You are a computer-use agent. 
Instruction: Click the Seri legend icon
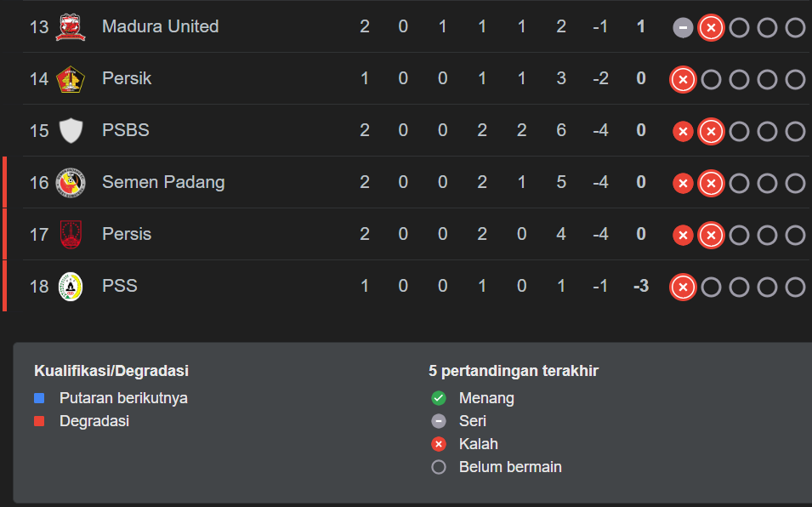click(439, 421)
